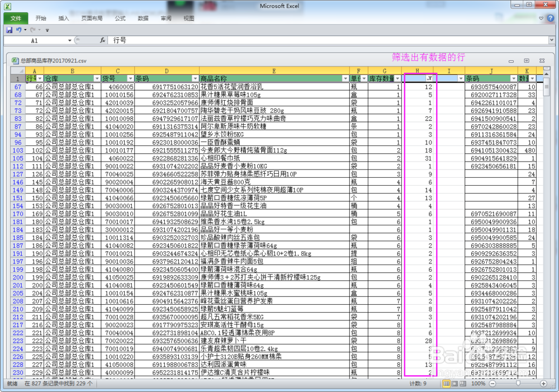Screen dimensions: 559x392
Task: Click the Name Box showing A1
Action: (35, 41)
